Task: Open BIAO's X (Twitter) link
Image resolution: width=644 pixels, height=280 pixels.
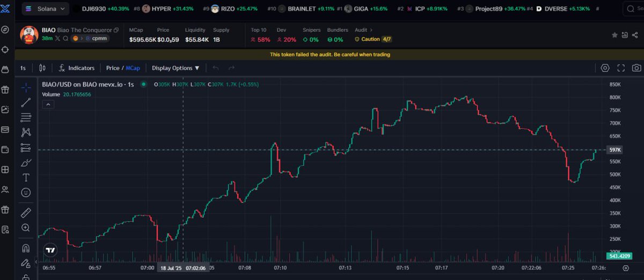Action: click(57, 39)
